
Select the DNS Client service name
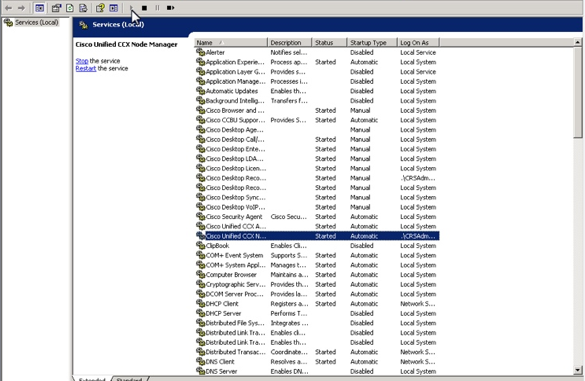click(x=220, y=362)
